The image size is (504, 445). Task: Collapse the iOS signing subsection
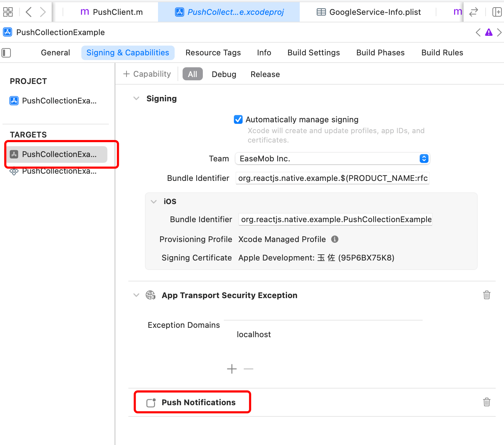(x=154, y=202)
